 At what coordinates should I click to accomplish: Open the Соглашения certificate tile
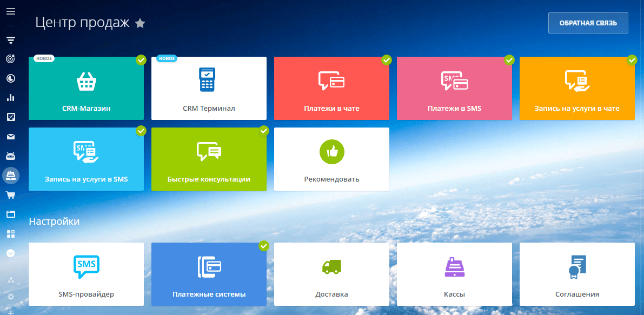[x=577, y=274]
